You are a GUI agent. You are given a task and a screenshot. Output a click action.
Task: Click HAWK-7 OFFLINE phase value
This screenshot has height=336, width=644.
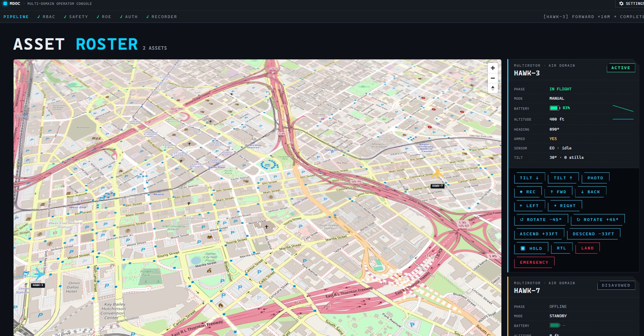(x=558, y=306)
